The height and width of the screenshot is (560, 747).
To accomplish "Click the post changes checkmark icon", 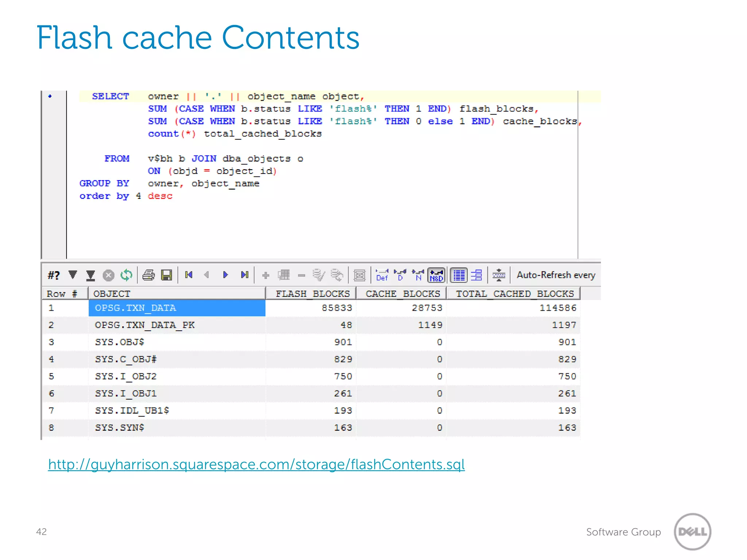I will click(x=318, y=275).
